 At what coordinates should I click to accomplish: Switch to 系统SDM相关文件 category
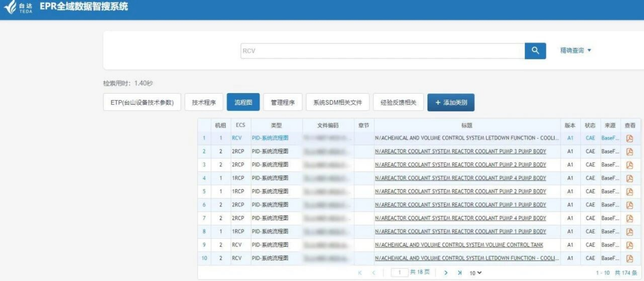click(338, 103)
